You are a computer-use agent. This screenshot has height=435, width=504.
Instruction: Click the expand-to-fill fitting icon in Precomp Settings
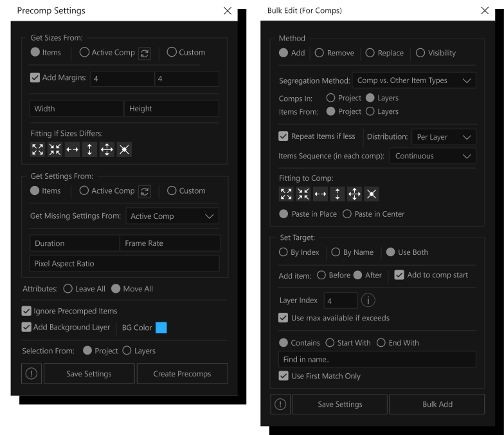tap(37, 149)
